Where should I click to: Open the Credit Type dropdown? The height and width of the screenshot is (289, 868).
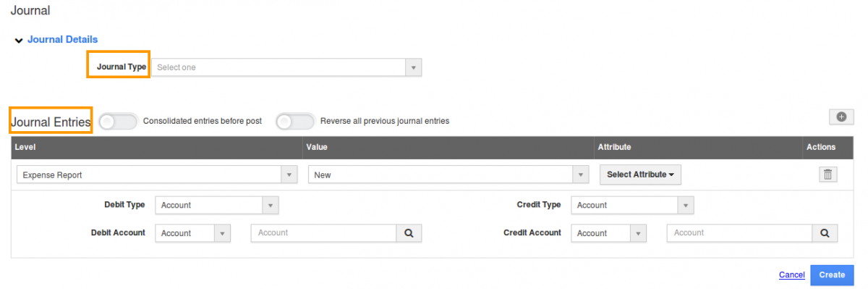pos(633,205)
